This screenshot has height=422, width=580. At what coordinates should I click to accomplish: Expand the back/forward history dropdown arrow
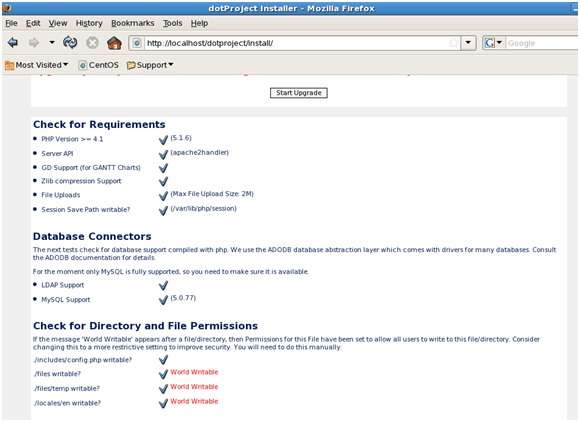click(x=52, y=43)
